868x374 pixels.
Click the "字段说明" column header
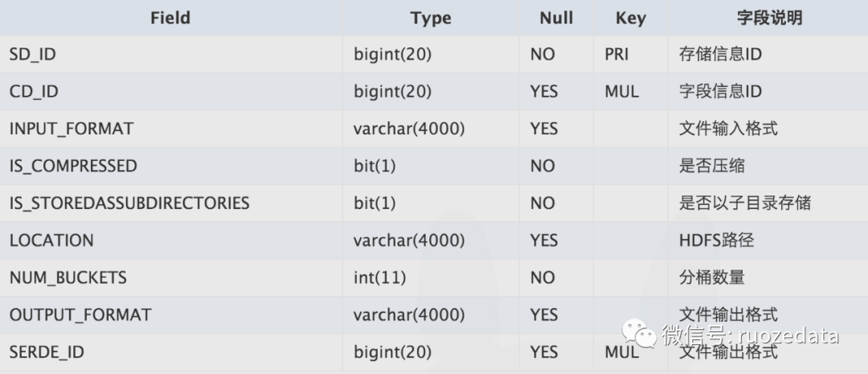click(769, 18)
